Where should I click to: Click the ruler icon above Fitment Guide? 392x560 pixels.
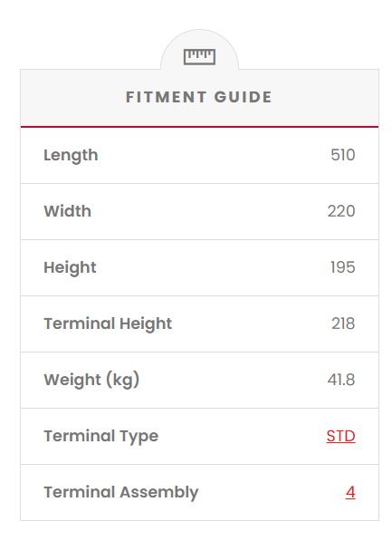(x=199, y=57)
